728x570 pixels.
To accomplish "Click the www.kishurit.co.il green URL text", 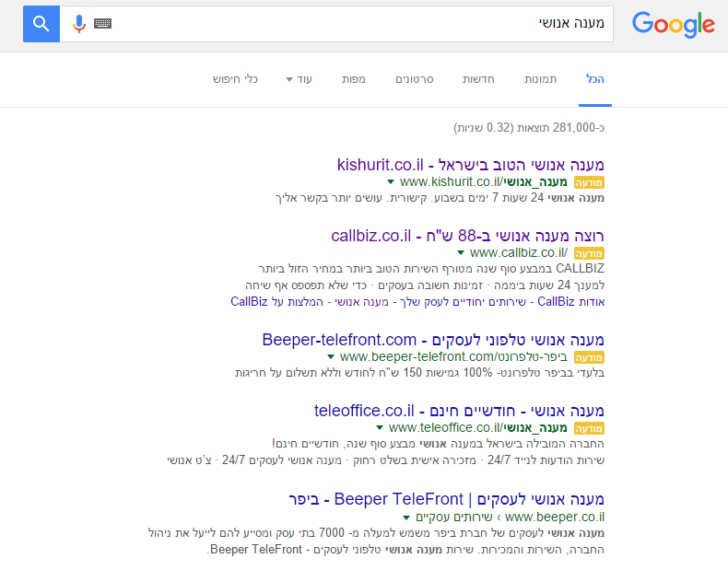I will click(x=483, y=181).
